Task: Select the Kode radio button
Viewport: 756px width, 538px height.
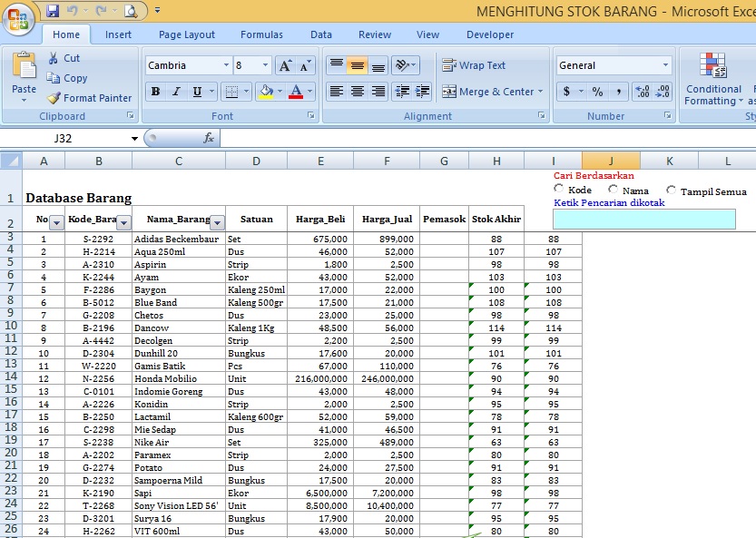Action: click(x=559, y=188)
